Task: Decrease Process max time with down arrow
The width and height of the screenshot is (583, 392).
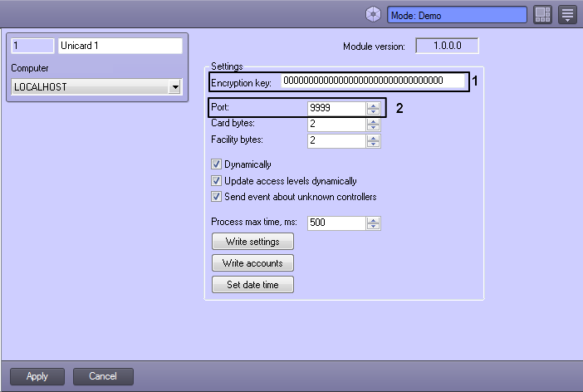Action: (x=373, y=226)
